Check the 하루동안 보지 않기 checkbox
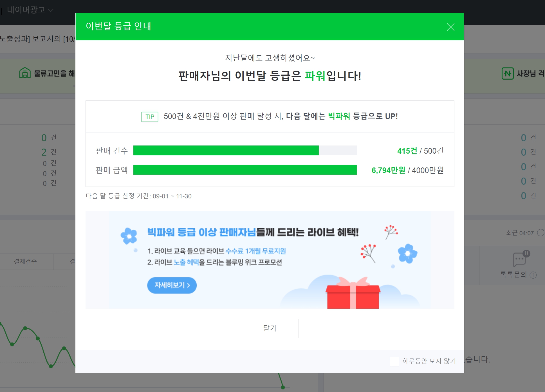 [394, 361]
